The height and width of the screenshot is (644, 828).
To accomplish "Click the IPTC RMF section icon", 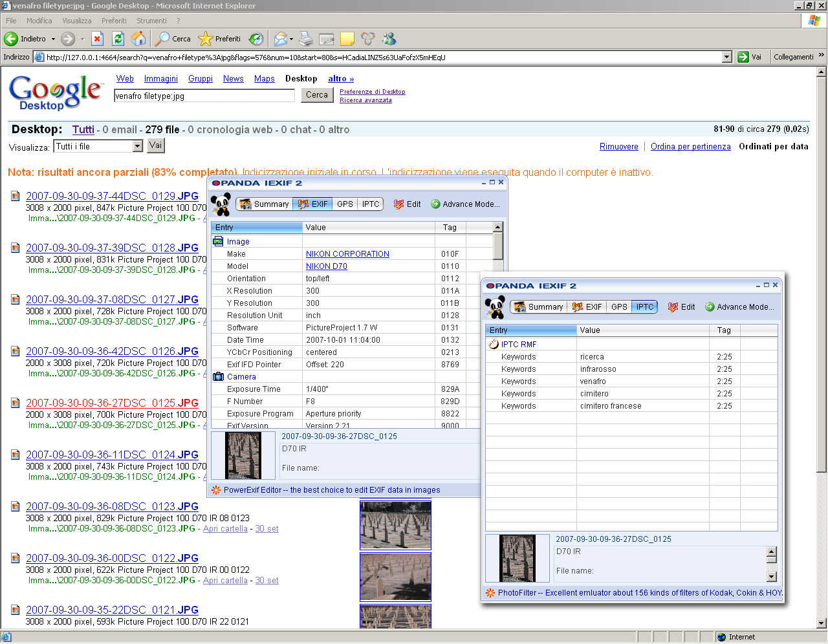I will pyautogui.click(x=494, y=344).
